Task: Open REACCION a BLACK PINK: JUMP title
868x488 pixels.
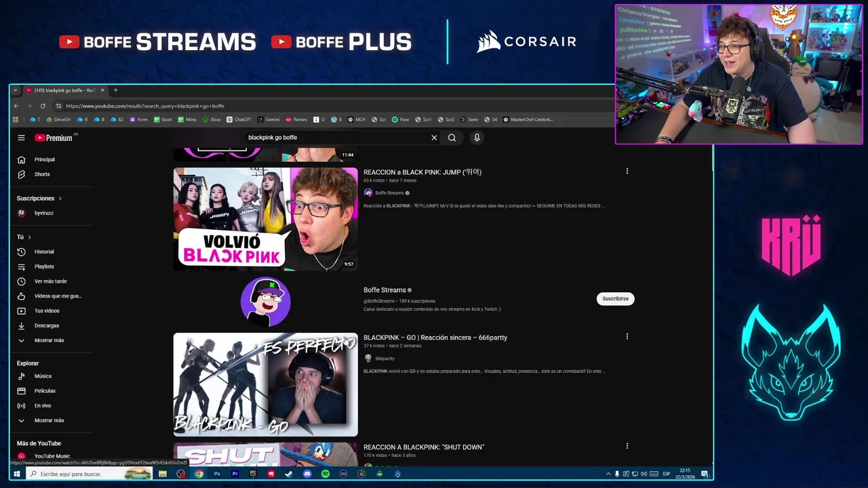Action: coord(422,172)
